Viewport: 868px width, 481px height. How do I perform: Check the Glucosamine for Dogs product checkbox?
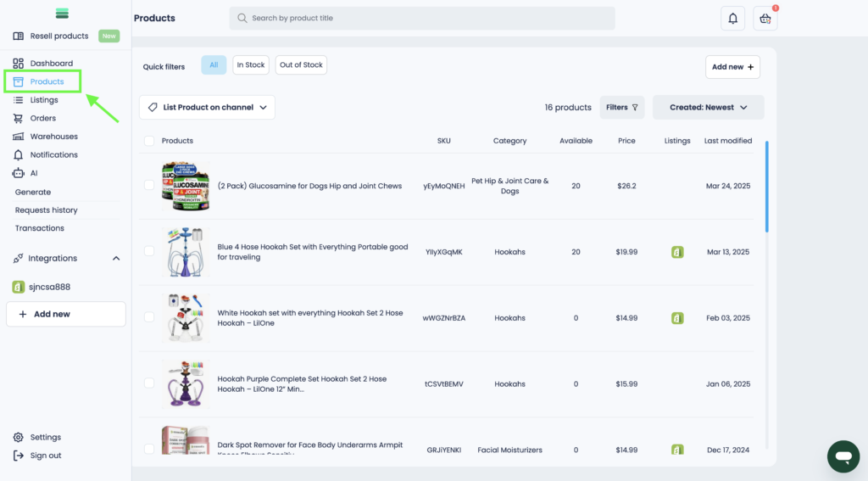point(149,186)
